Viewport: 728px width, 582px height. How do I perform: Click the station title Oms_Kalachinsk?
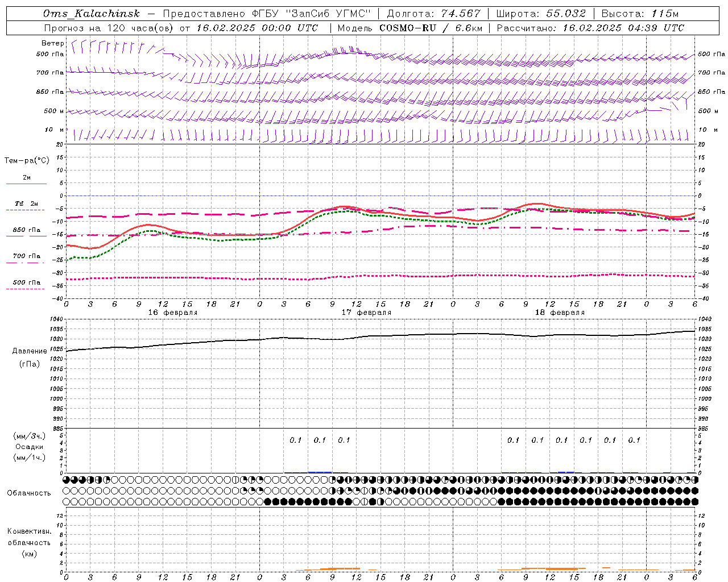click(x=92, y=14)
